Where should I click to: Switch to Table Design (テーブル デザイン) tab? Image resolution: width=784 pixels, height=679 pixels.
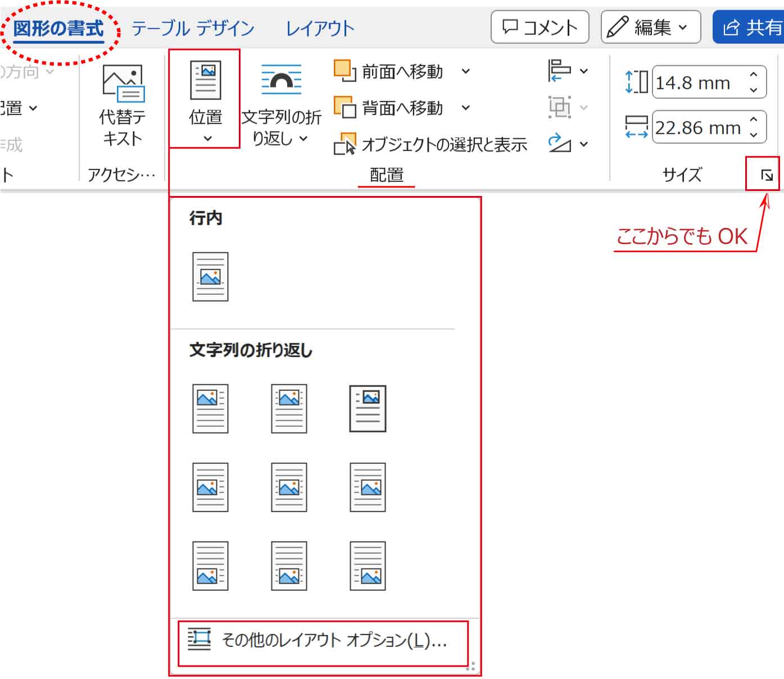(193, 28)
